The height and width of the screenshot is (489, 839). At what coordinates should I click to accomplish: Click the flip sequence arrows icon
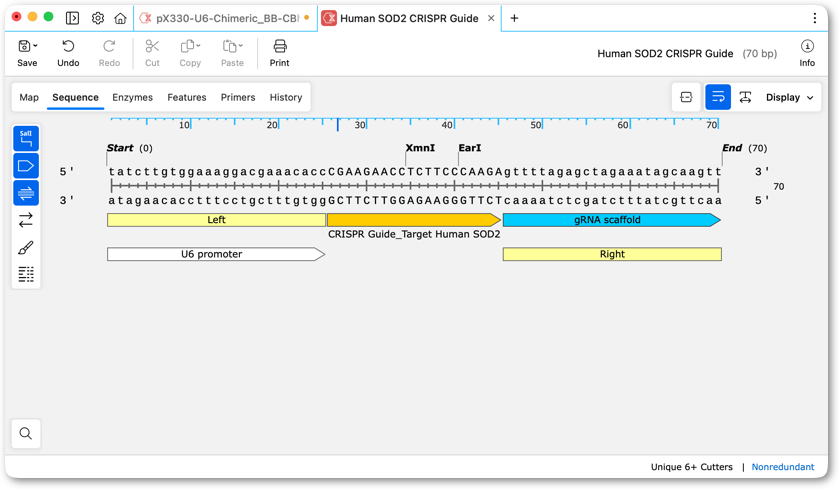tap(26, 220)
